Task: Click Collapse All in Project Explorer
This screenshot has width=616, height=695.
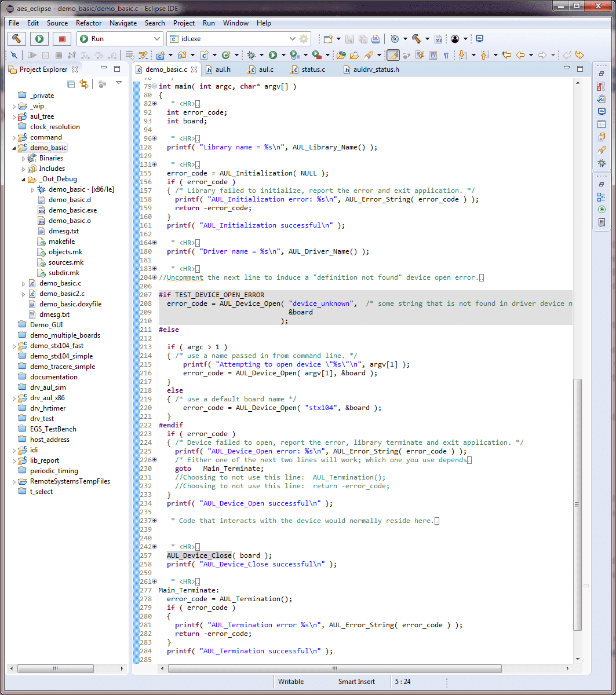Action: [71, 84]
